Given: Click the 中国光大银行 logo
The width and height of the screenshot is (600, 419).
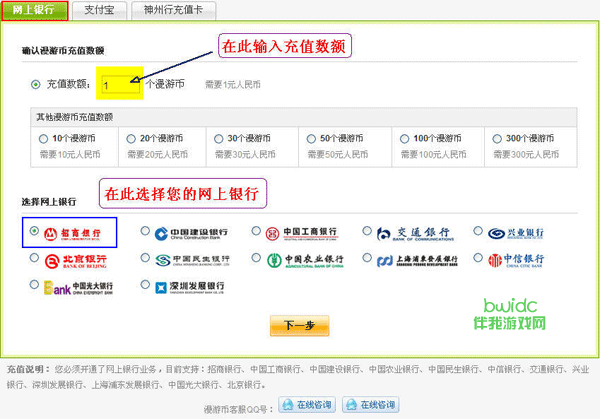Looking at the screenshot, I should pos(78,288).
